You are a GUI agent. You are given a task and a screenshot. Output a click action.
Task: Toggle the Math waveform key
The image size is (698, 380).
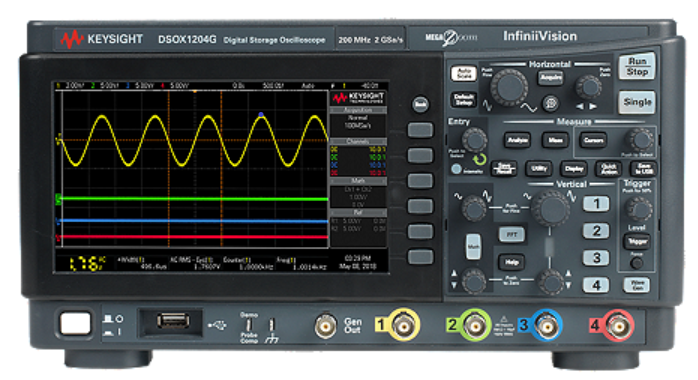[473, 246]
